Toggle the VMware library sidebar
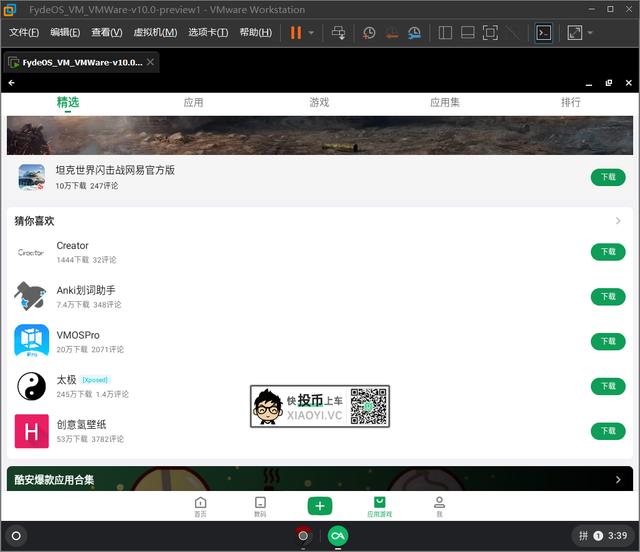The height and width of the screenshot is (552, 640). tap(445, 33)
